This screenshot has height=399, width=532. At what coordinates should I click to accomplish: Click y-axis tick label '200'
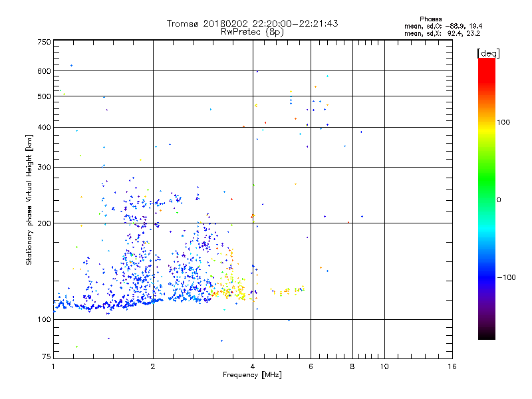[45, 223]
